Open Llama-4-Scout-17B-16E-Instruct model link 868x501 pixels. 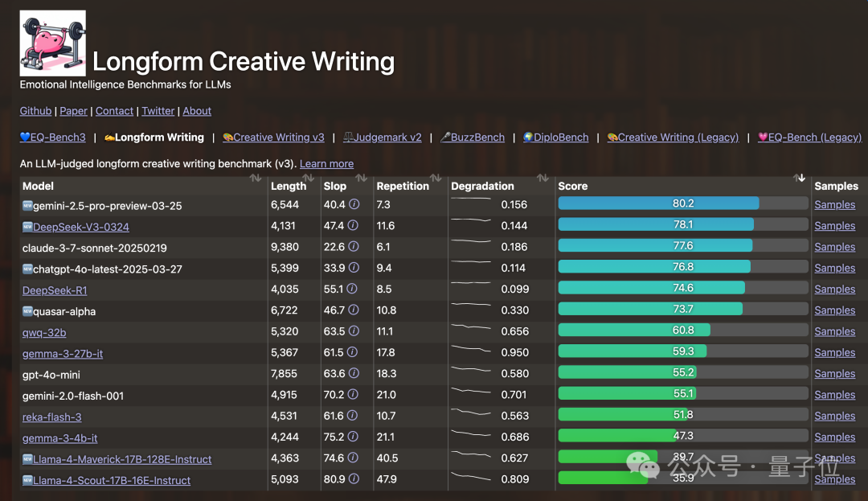pos(112,480)
